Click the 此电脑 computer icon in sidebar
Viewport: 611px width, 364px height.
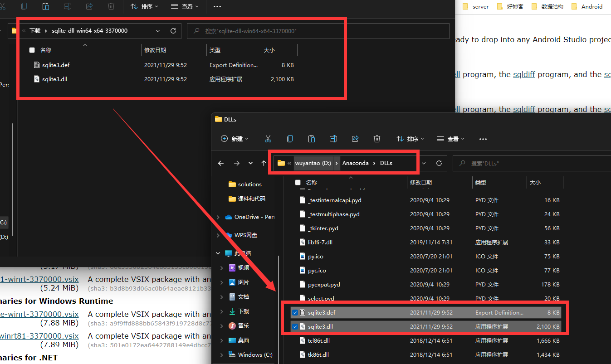(229, 253)
